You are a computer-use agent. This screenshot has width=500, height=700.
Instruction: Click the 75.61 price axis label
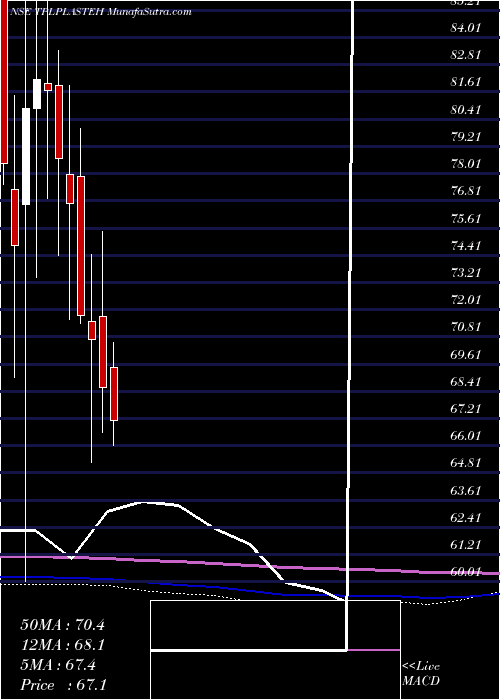coord(466,218)
